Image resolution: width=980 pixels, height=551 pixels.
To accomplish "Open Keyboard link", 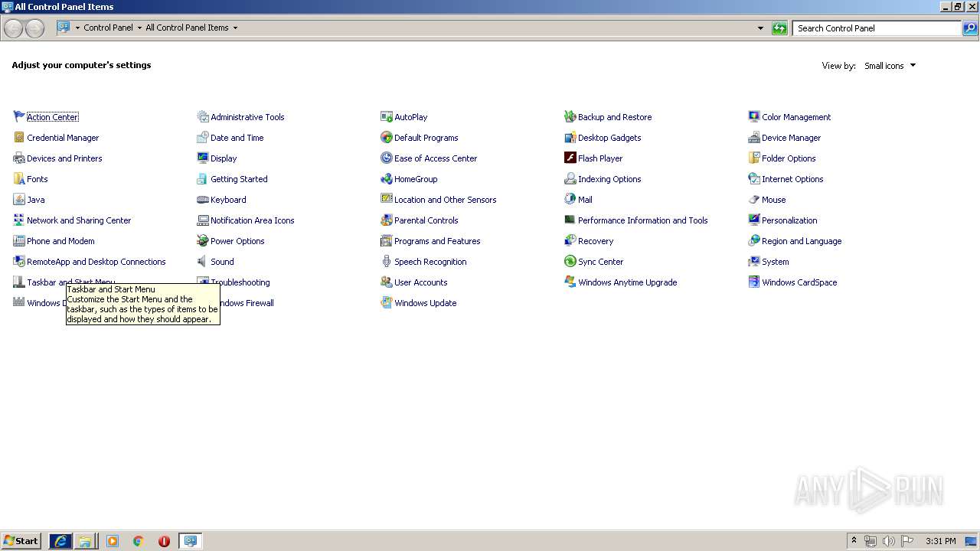I will coord(228,200).
